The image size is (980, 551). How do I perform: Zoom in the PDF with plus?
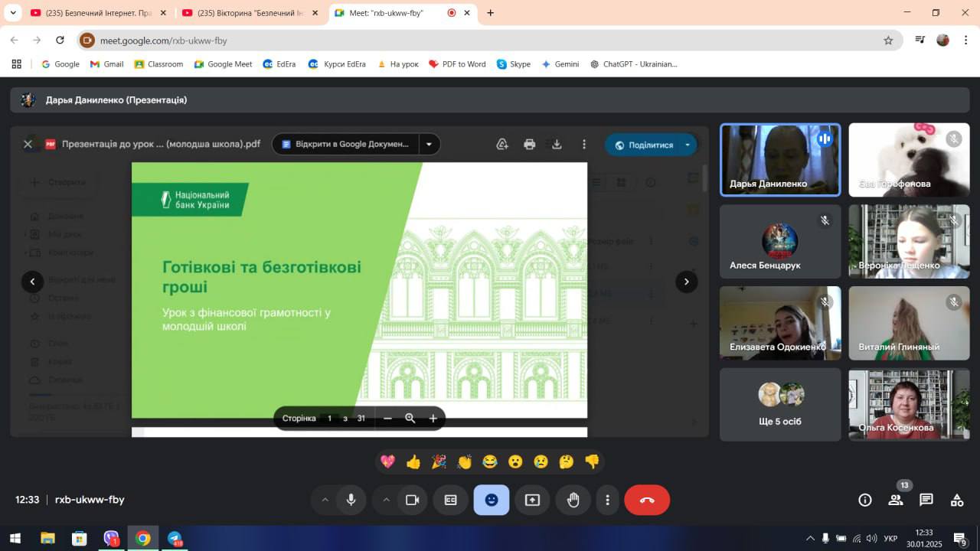point(433,418)
